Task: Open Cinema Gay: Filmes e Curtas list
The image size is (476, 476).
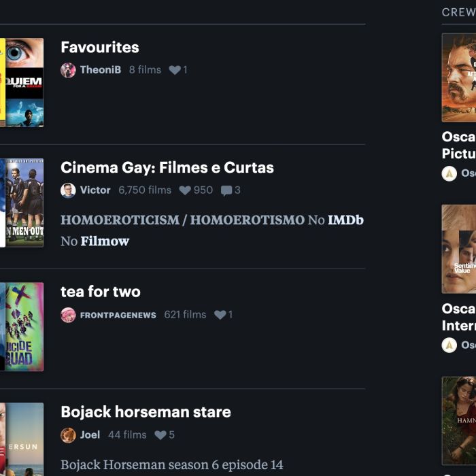Action: click(167, 167)
